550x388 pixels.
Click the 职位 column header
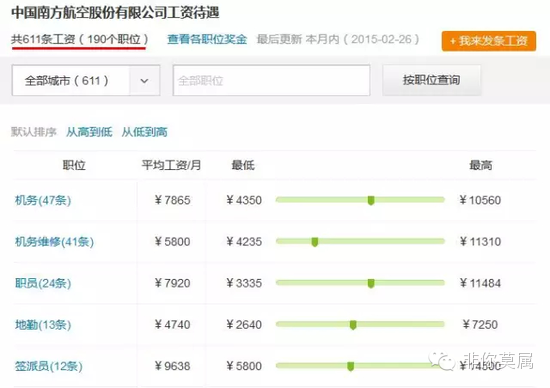click(x=74, y=165)
